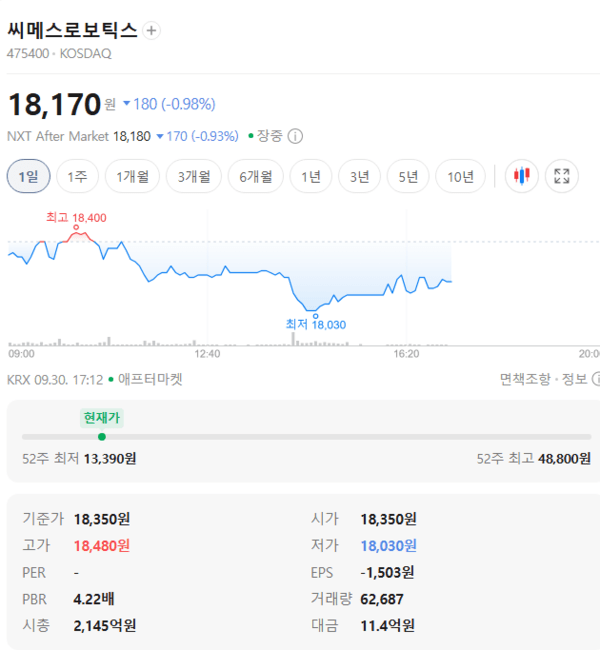Click the 씨메스로보틱스 stock title

coord(72,30)
